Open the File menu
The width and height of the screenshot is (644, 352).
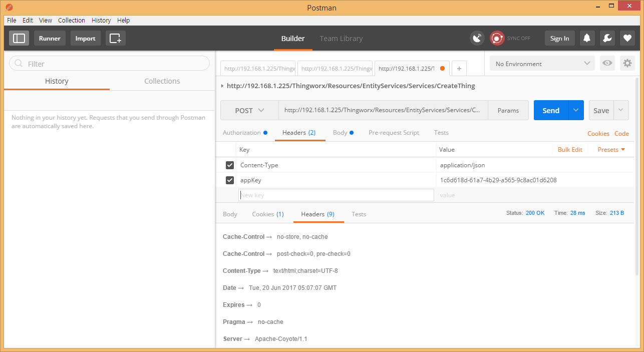(12, 21)
